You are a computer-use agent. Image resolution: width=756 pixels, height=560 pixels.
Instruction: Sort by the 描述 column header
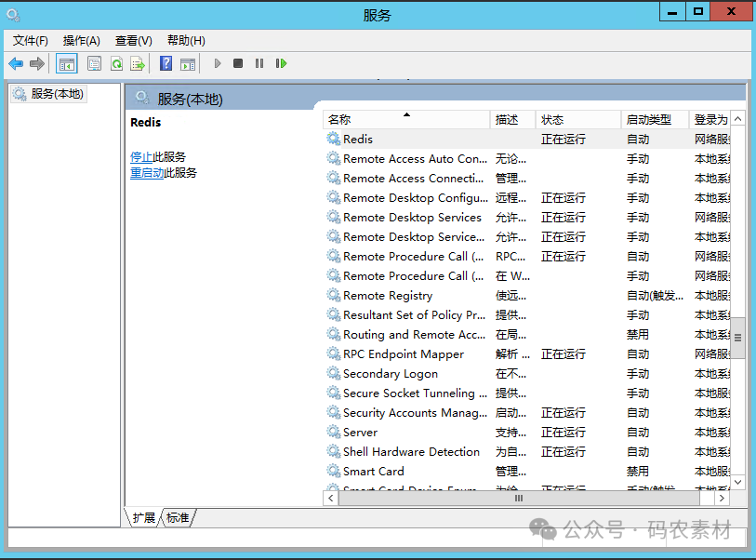512,120
